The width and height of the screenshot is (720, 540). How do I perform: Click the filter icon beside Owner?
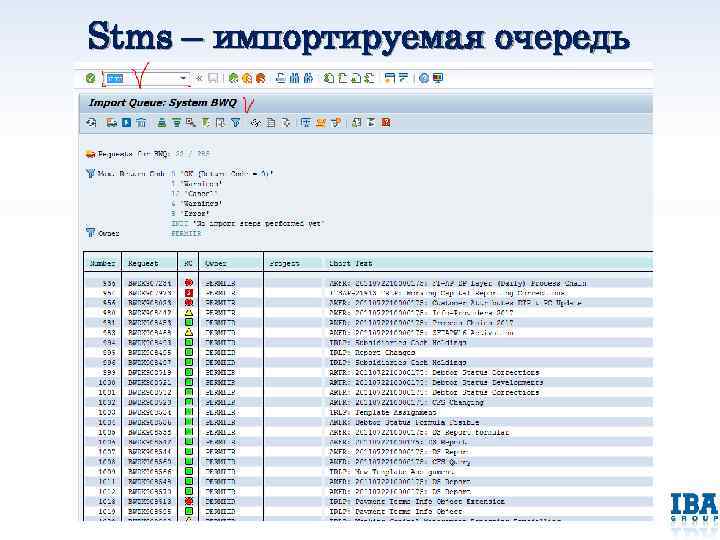(x=90, y=231)
